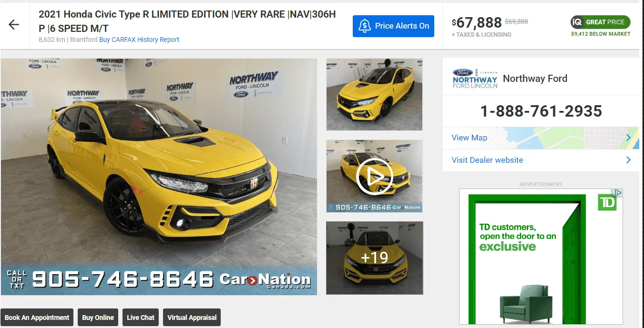Start a Live Chat
Image resolution: width=644 pixels, height=328 pixels.
[141, 318]
